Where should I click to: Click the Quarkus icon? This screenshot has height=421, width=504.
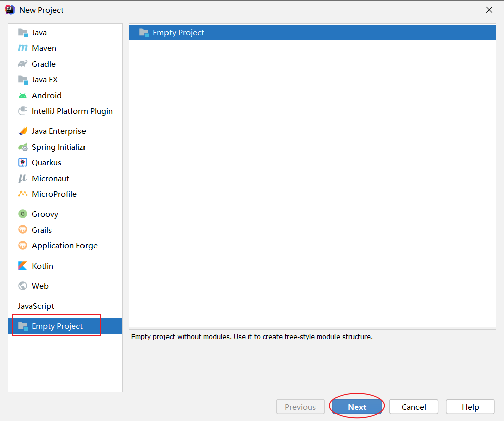23,162
